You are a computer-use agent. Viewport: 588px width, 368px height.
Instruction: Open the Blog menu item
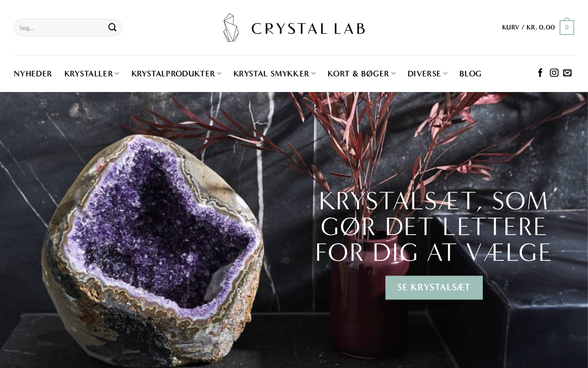coord(470,74)
